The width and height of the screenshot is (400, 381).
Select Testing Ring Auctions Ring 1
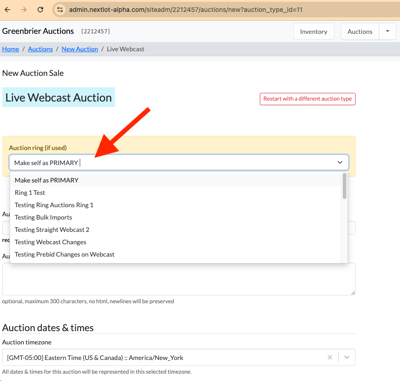point(176,205)
